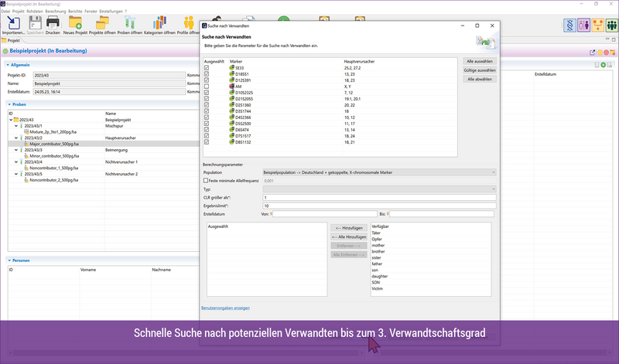Viewport: 619px width, 364px height.
Task: Click the Importieren toolbar icon
Action: coord(12,23)
